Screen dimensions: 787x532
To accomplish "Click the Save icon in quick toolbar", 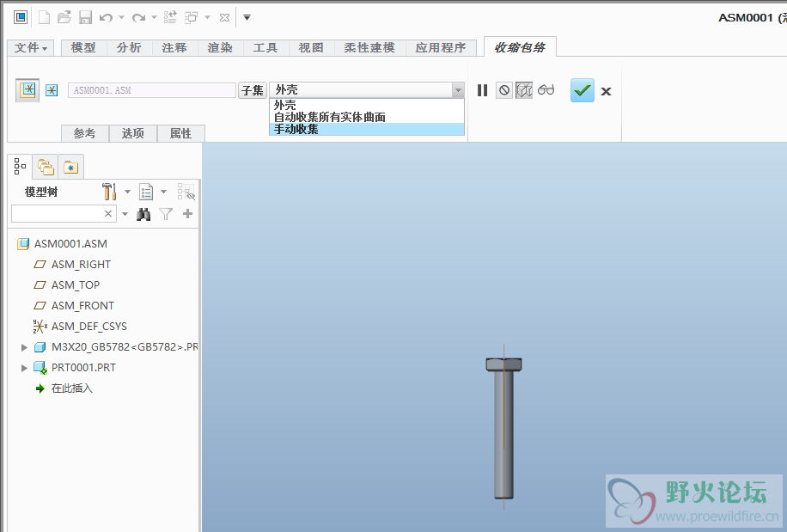I will [85, 17].
